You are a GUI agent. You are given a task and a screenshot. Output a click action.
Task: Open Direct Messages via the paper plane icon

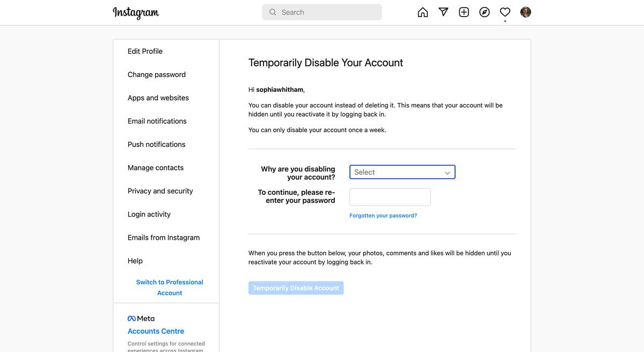click(443, 12)
